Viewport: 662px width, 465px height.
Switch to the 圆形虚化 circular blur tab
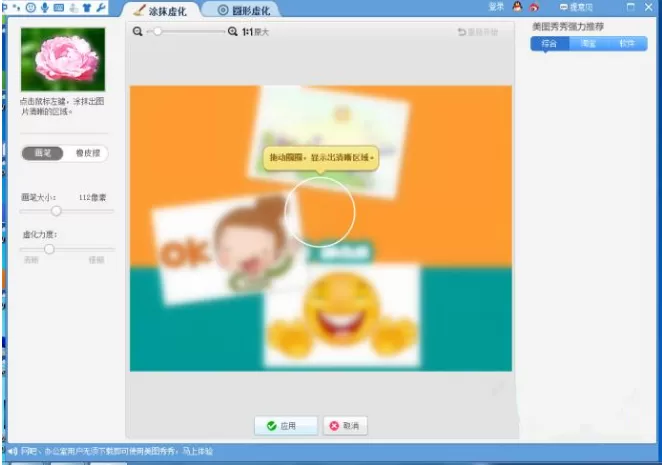[244, 11]
